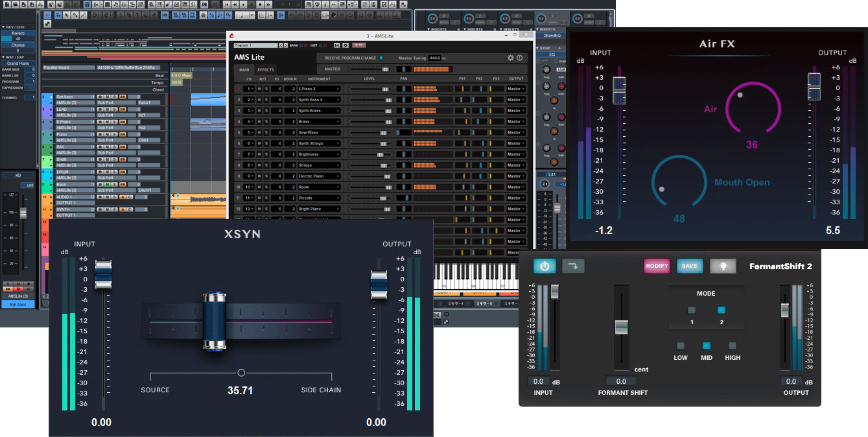Click the Syn bass button at bottom left
Screen dimensions: 868x437
click(x=18, y=304)
